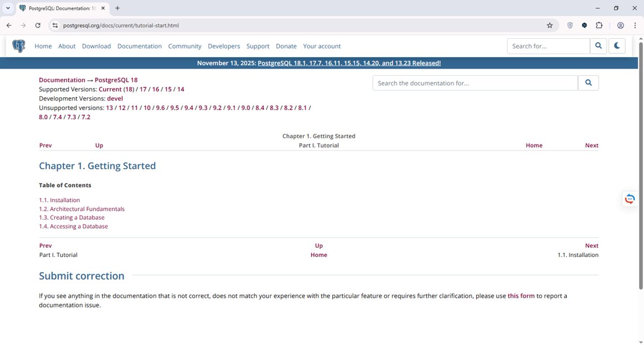644x345 pixels.
Task: Open unsupported version 9.6 link
Action: (160, 107)
